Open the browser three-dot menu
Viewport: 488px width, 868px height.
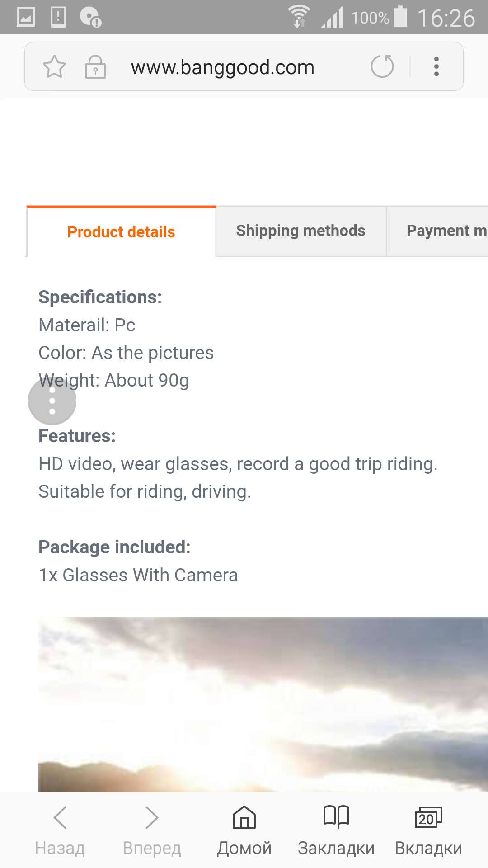click(x=436, y=66)
